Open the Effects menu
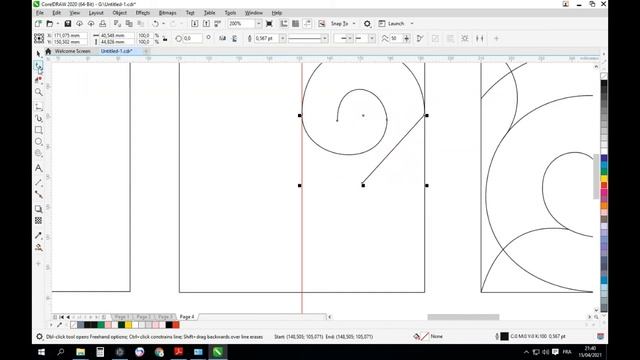This screenshot has width=640, height=360. point(143,13)
